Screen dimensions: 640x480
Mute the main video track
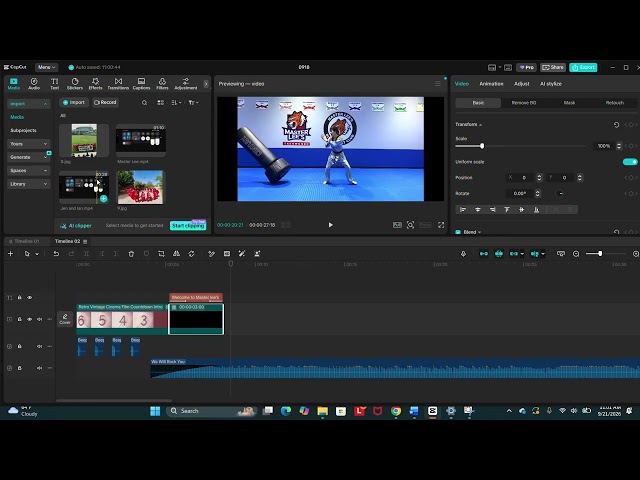[x=40, y=319]
